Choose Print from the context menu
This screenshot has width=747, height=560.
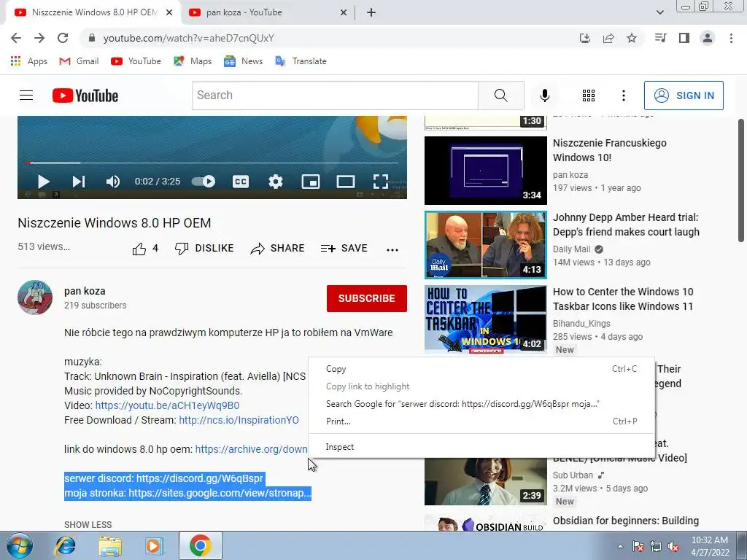click(481, 421)
